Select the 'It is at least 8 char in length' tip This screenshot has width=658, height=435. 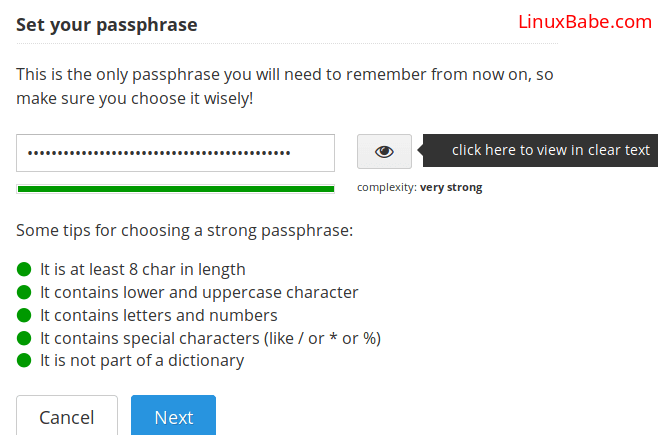click(143, 269)
